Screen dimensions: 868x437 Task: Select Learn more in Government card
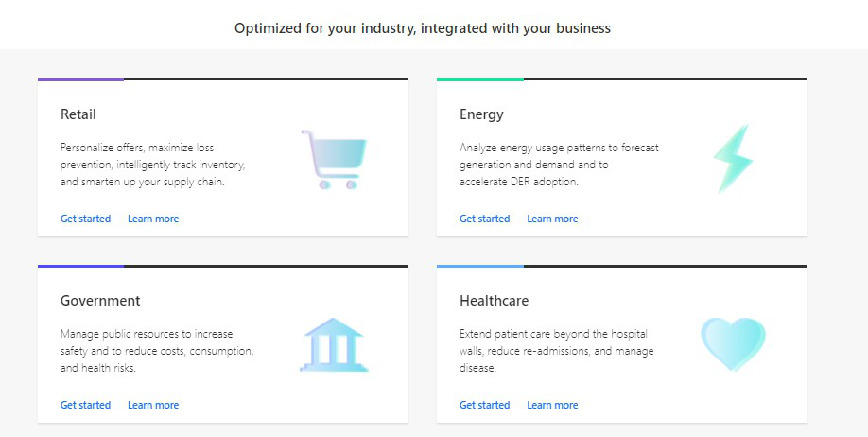[153, 405]
